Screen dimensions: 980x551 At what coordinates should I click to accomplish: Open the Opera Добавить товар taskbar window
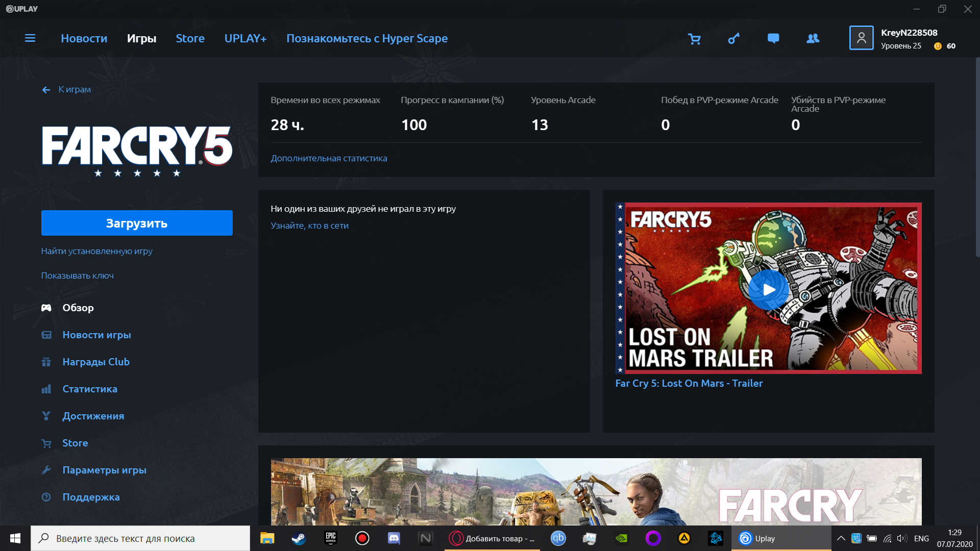pyautogui.click(x=492, y=538)
